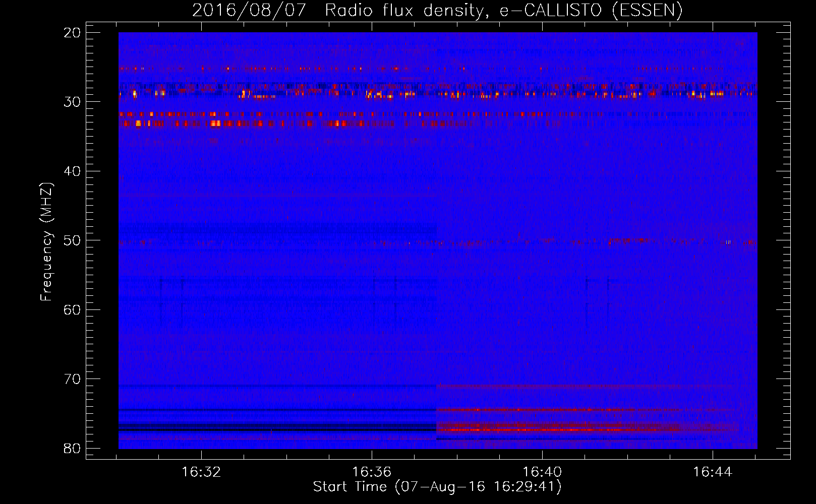Click the 60 MHz frequency tick label

click(73, 309)
